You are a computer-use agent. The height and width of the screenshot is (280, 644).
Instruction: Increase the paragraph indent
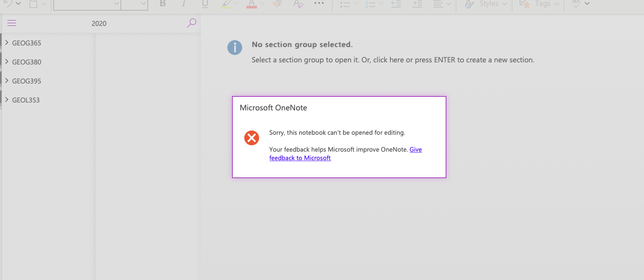pos(417,3)
